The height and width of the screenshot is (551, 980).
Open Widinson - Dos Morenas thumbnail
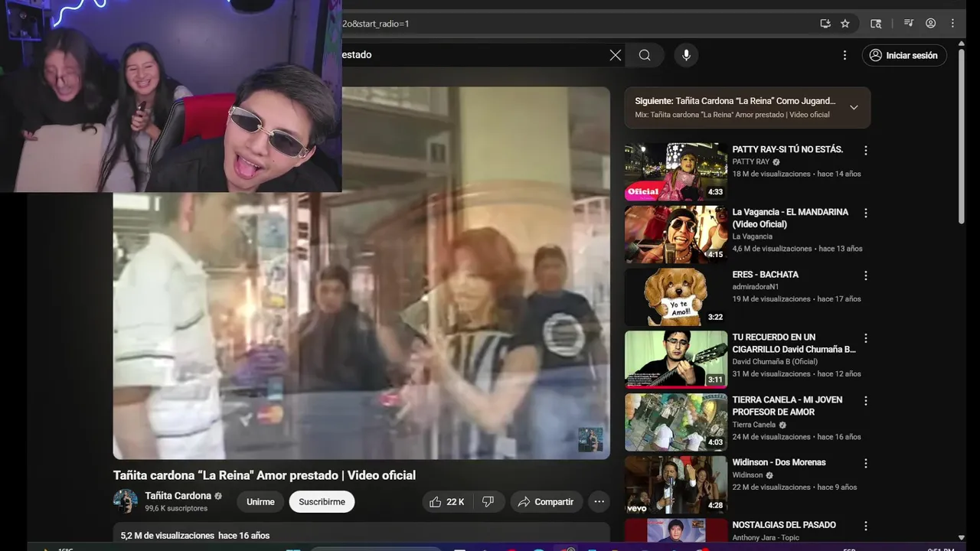[676, 485]
